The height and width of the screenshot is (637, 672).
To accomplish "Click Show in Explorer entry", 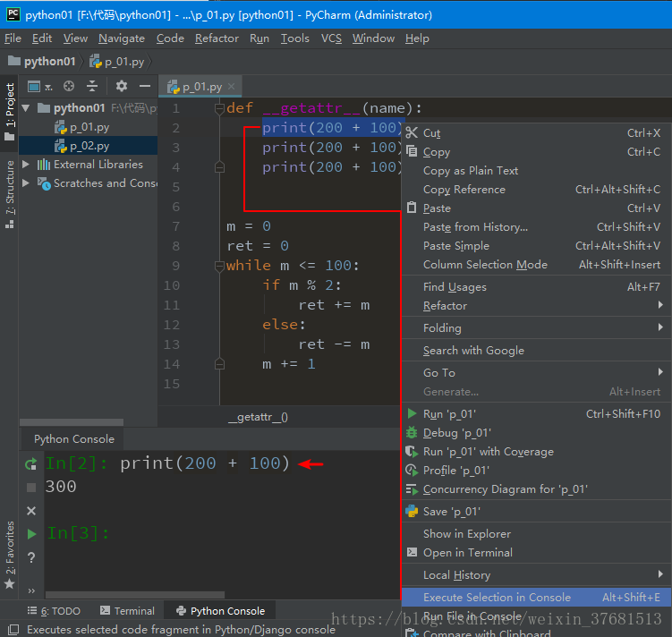I will (536, 534).
